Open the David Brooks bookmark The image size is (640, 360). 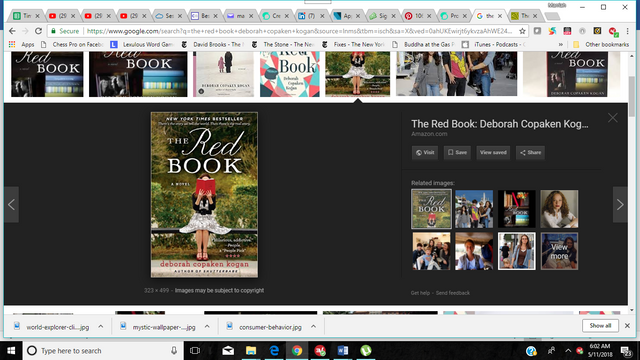213,44
